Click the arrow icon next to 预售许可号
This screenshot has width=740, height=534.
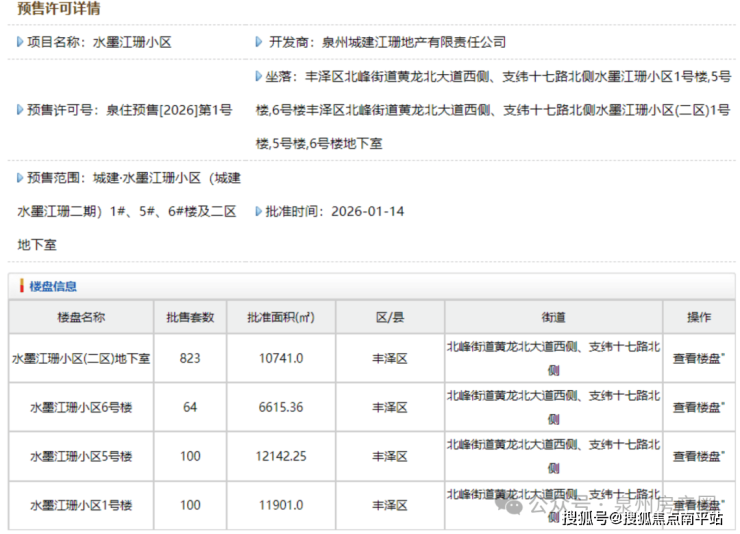(20, 110)
